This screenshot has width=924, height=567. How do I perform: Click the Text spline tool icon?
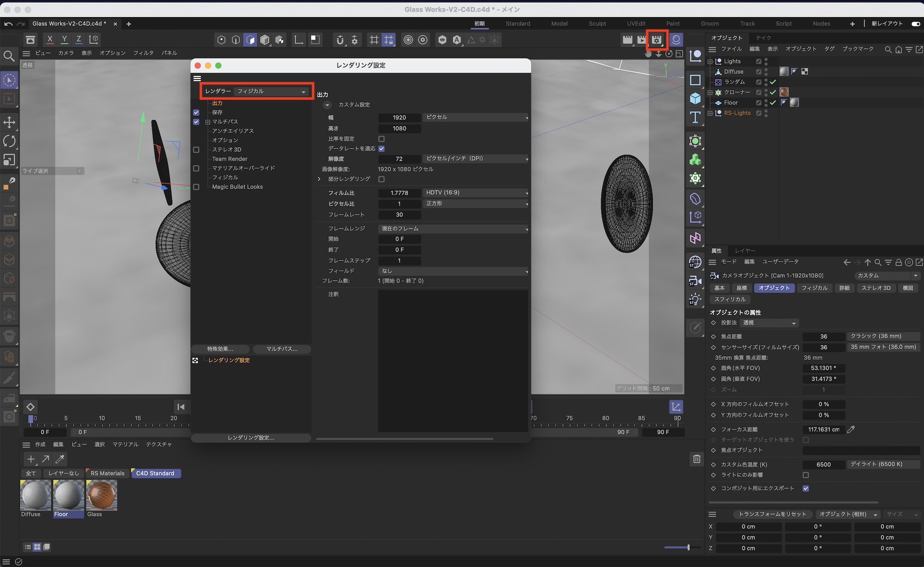click(695, 117)
